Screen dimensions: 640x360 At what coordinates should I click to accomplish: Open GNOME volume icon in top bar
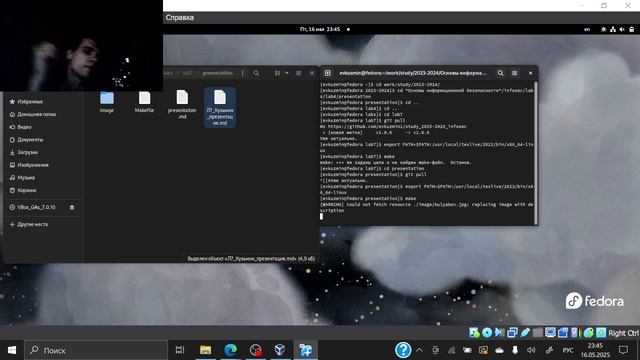(622, 29)
